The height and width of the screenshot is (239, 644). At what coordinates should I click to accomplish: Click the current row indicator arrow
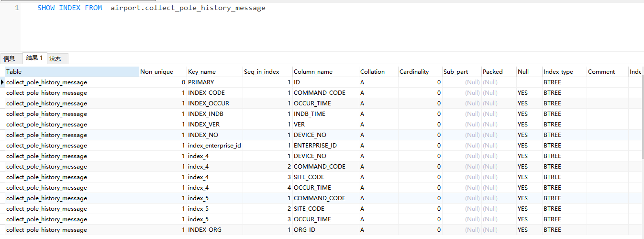(2, 82)
